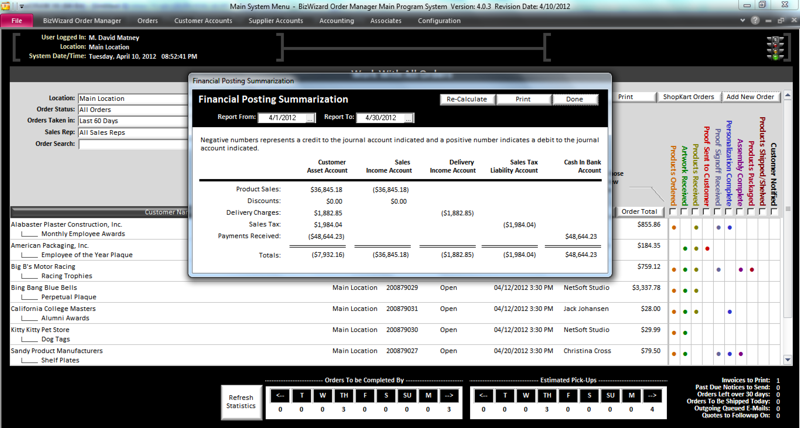
Task: Open the Accounting menu
Action: (x=336, y=20)
